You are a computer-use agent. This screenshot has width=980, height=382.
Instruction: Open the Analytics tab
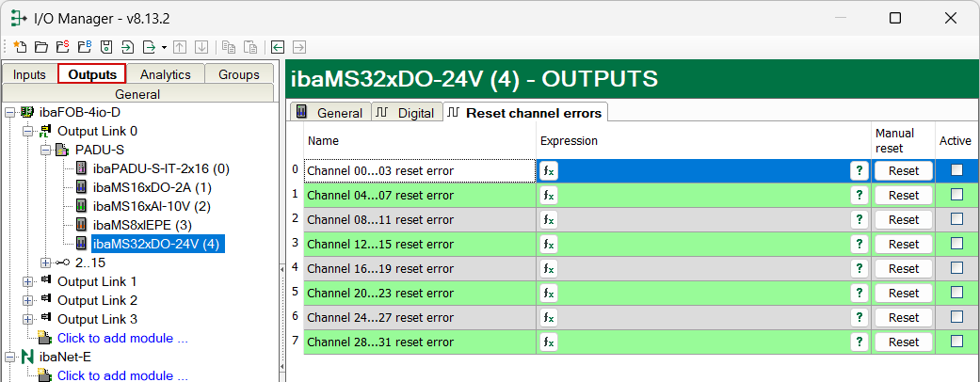pos(166,74)
